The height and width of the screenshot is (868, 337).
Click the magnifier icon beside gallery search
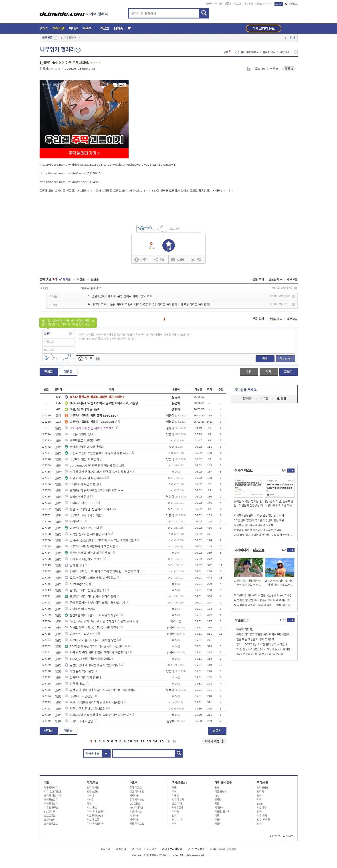tap(204, 13)
